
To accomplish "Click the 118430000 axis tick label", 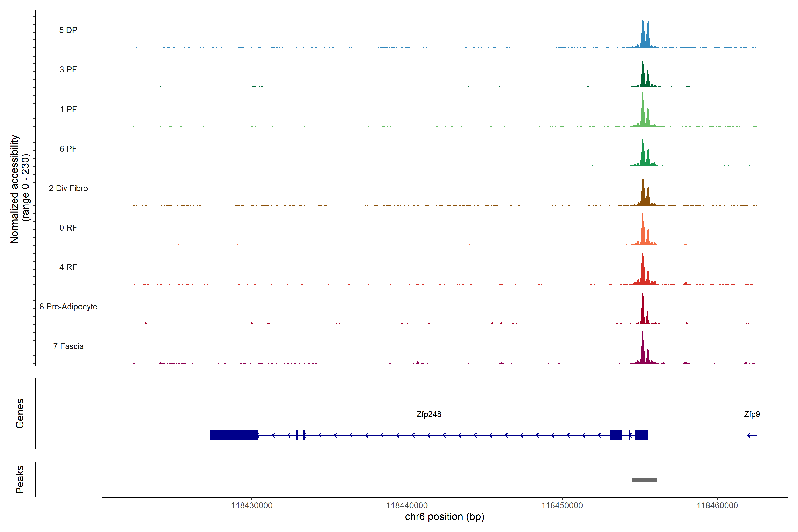I will (x=252, y=506).
